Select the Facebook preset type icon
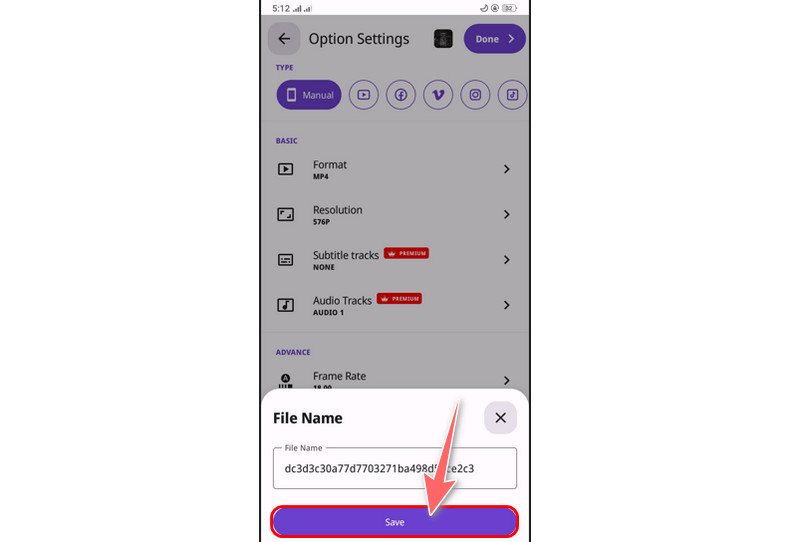This screenshot has width=800, height=542. (401, 95)
